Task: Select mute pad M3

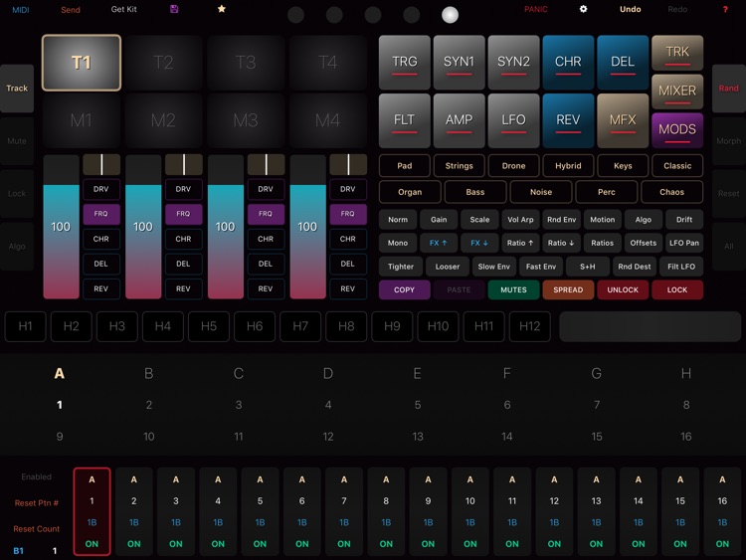Action: [246, 120]
